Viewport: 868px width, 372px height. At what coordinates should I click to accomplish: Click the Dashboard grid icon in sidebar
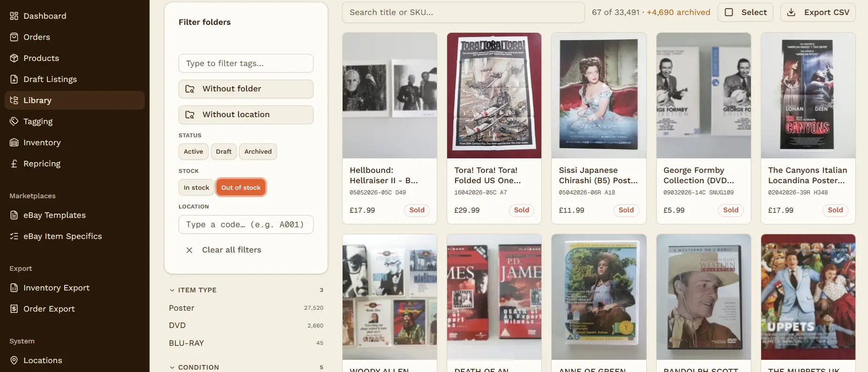click(14, 16)
